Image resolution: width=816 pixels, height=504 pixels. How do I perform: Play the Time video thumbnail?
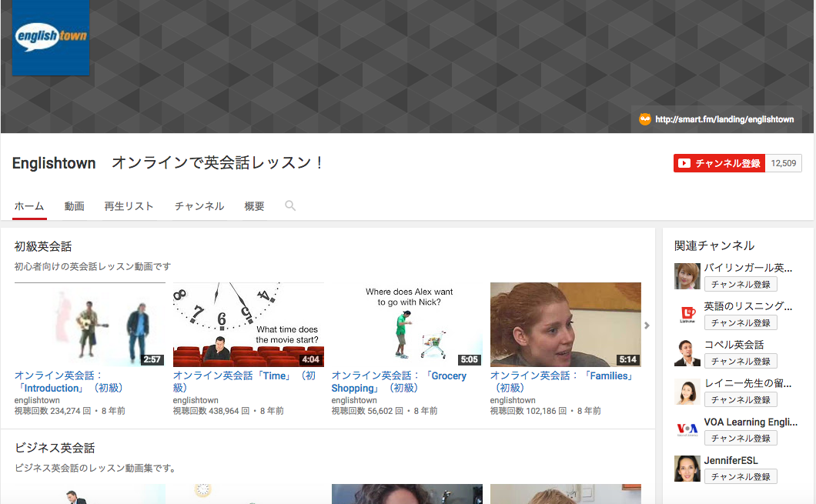[248, 325]
